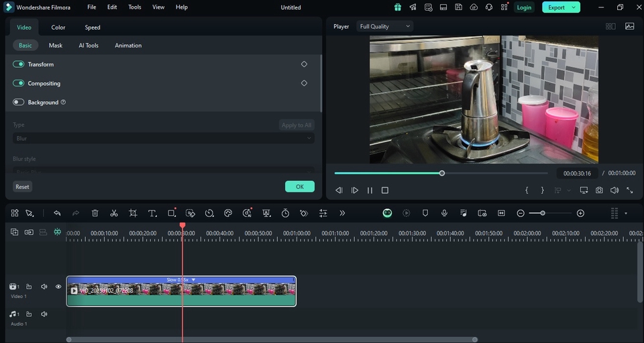Open the voiceover microphone tool
644x343 pixels.
point(444,213)
